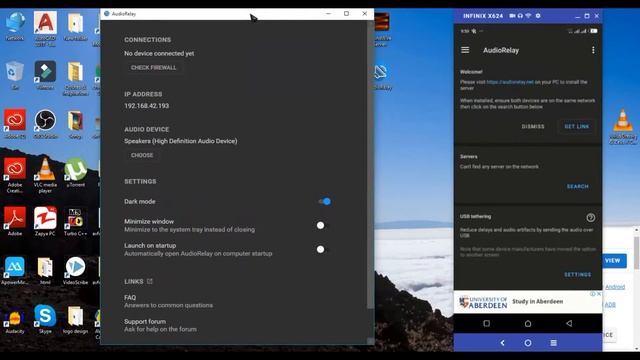Click CHOOSE under Audio Device
640x360 pixels.
[142, 155]
